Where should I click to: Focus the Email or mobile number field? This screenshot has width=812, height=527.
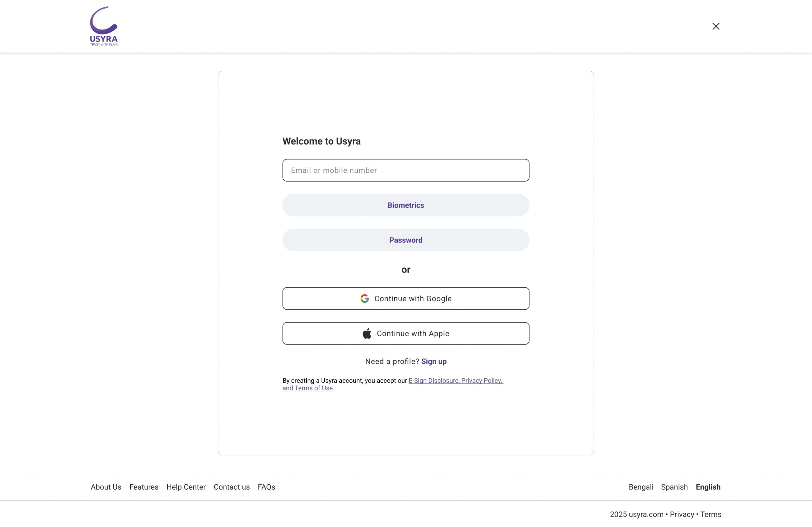tap(406, 170)
